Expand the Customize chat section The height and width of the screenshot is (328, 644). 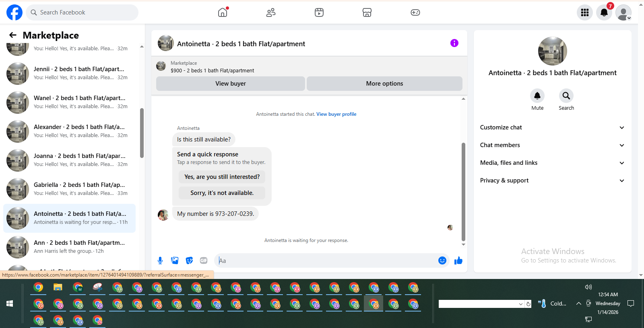click(552, 127)
